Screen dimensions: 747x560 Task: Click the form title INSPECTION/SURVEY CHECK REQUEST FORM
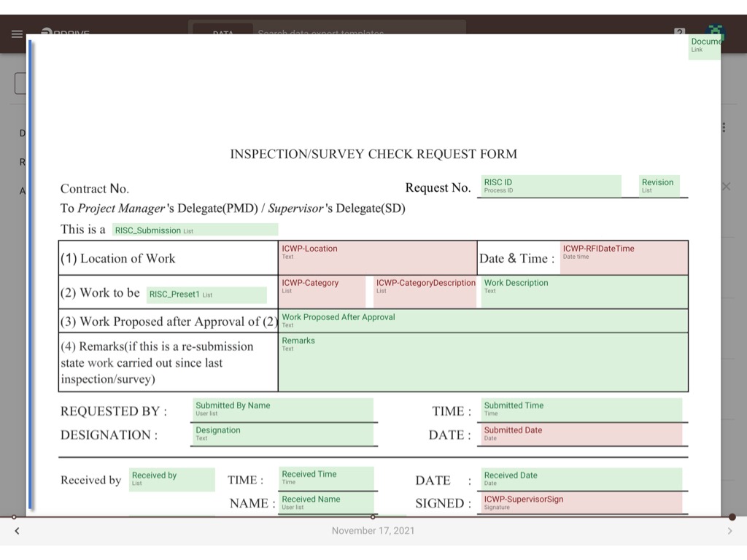click(x=373, y=154)
